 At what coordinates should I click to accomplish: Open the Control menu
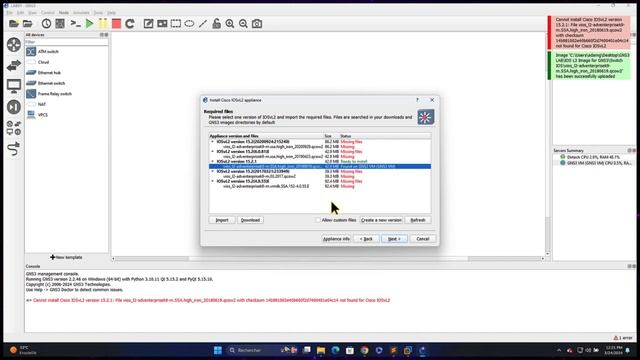pyautogui.click(x=47, y=13)
